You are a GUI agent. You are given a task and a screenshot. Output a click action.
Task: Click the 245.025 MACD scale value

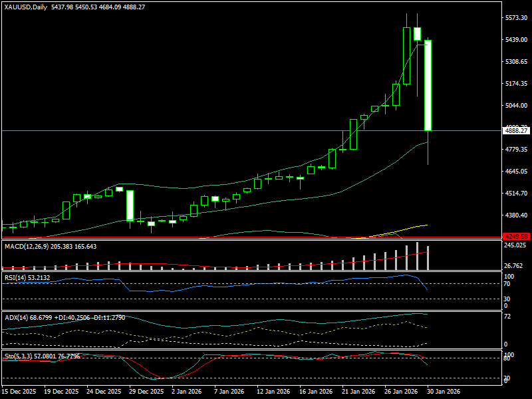[x=515, y=245]
